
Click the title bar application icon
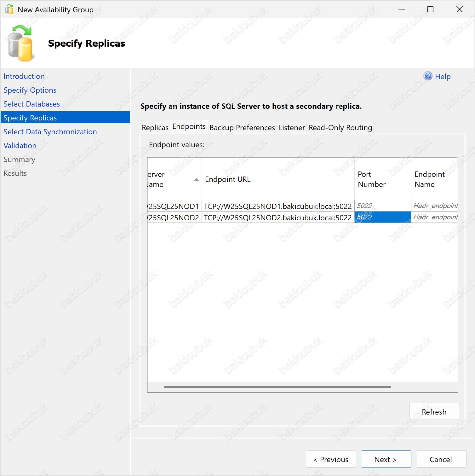point(9,9)
